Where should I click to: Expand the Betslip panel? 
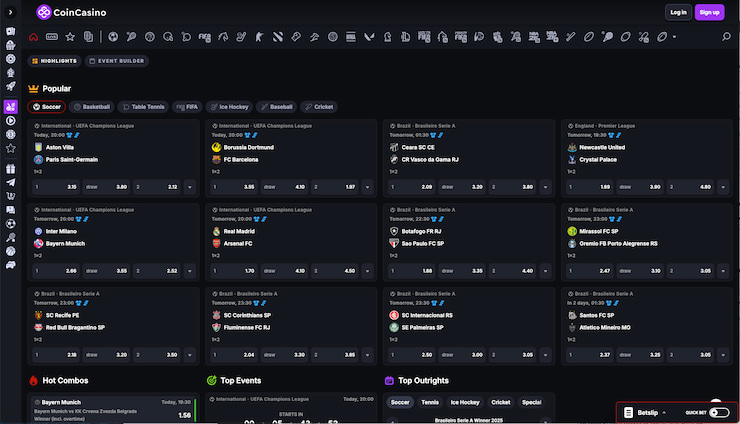[645, 413]
